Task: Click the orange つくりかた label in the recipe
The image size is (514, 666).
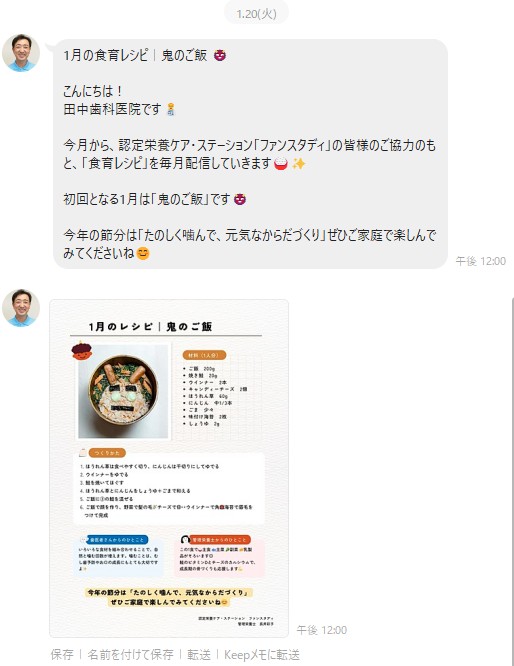Action: [107, 453]
